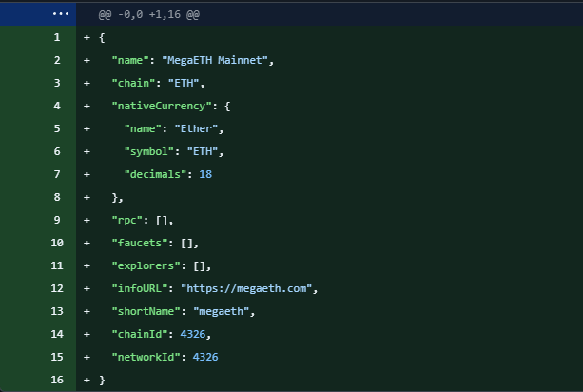Select line number 9
The width and height of the screenshot is (583, 392).
click(57, 220)
